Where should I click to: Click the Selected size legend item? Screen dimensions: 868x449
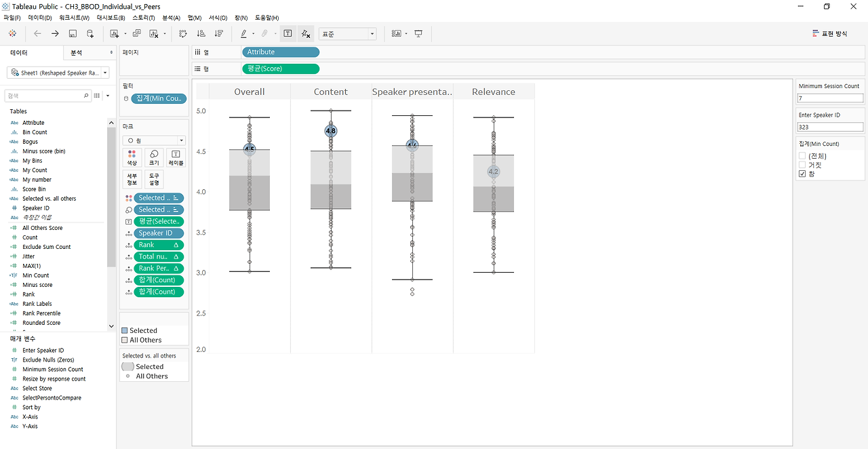click(143, 366)
